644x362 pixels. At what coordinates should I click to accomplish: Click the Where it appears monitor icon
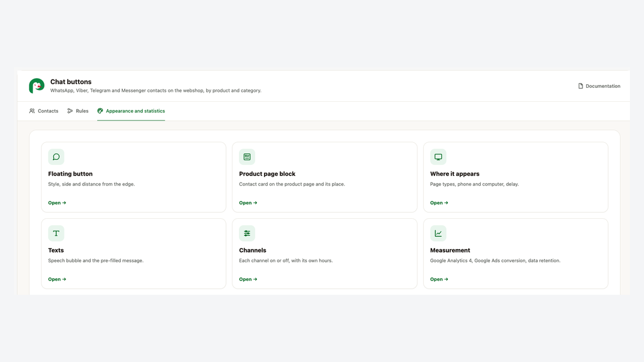[439, 157]
